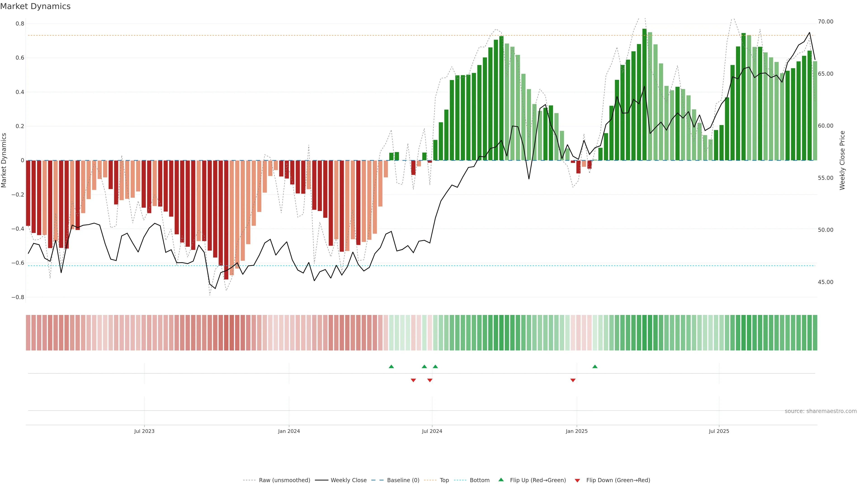
Task: Toggle the Weekly Close legend entry
Action: 348,480
